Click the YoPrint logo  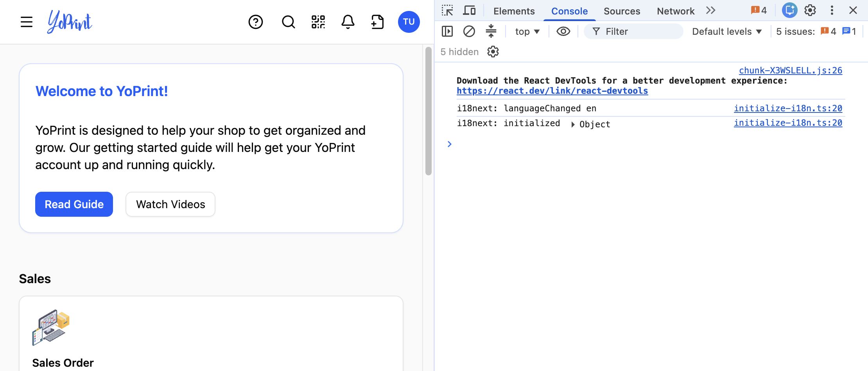click(70, 21)
